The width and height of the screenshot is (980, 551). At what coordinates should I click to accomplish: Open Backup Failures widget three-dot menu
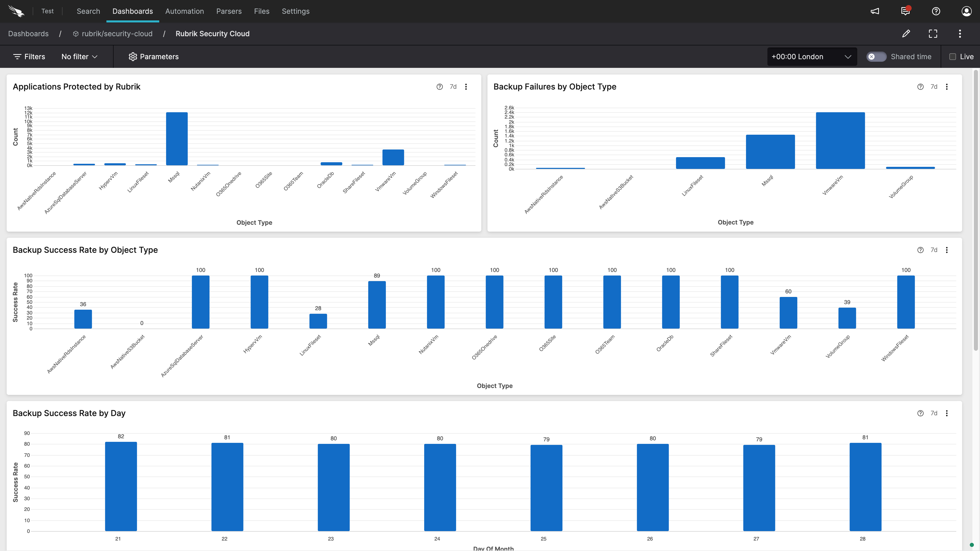click(947, 87)
